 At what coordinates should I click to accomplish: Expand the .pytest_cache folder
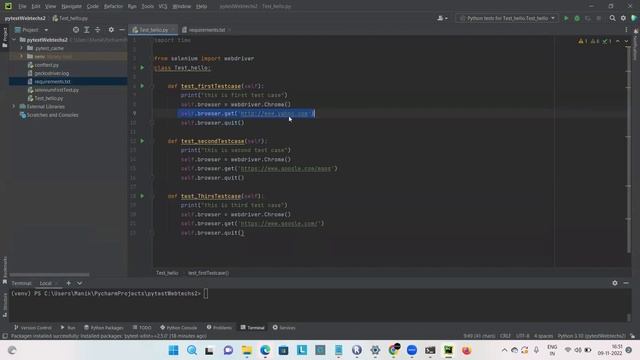22,48
